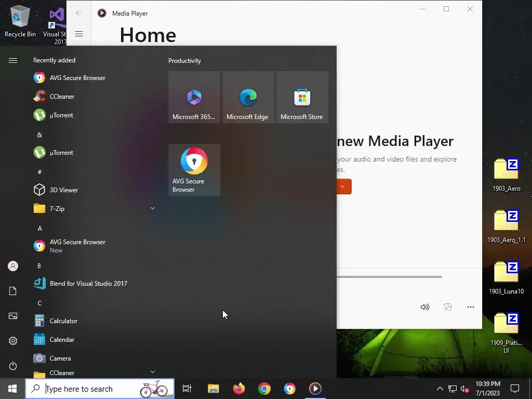This screenshot has height=399, width=532.
Task: Click the muted volume tray icon
Action: (x=465, y=389)
